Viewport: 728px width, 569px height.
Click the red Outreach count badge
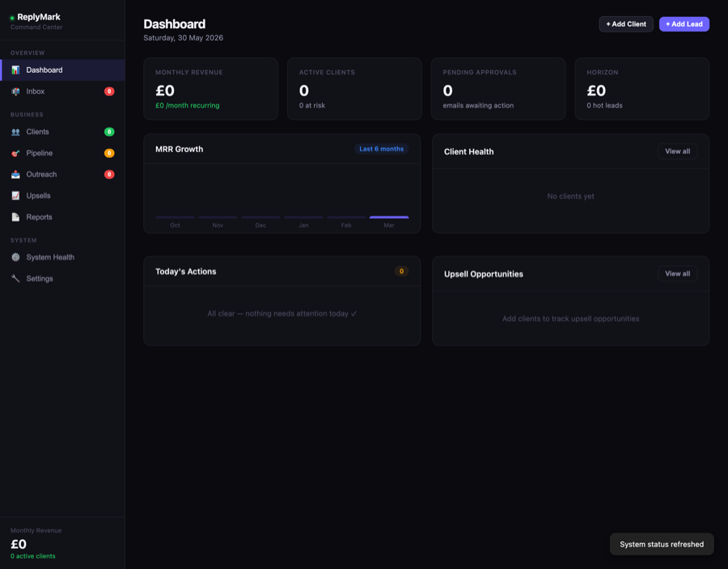point(109,175)
